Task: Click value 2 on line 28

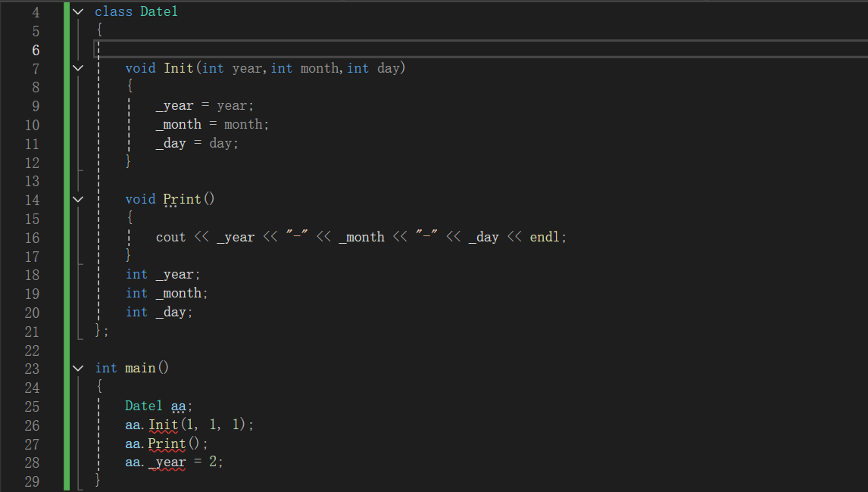Action: [213, 462]
